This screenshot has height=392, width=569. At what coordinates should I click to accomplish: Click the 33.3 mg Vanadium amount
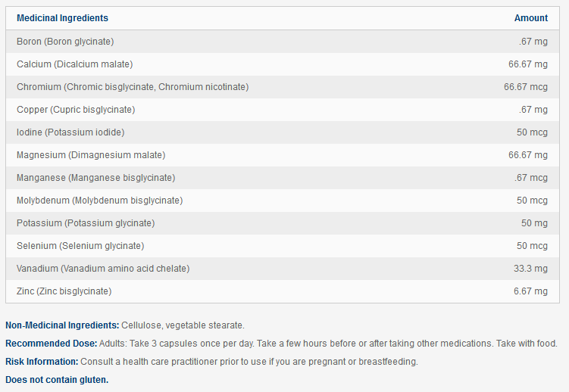[x=530, y=269]
